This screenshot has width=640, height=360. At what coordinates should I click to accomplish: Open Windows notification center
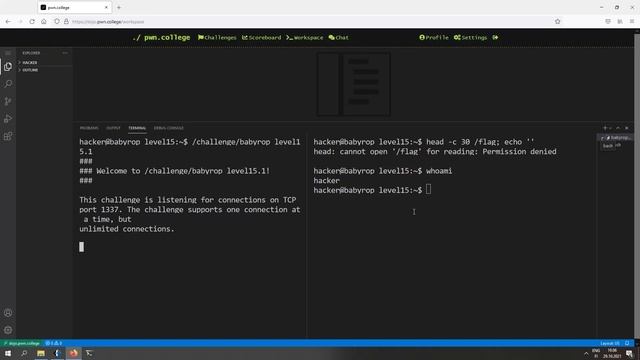pos(629,353)
